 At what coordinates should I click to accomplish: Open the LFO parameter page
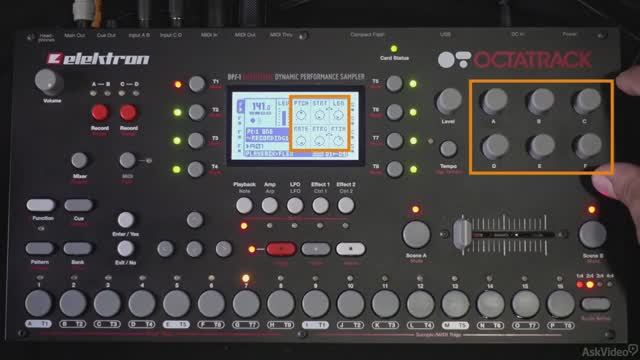(x=295, y=206)
